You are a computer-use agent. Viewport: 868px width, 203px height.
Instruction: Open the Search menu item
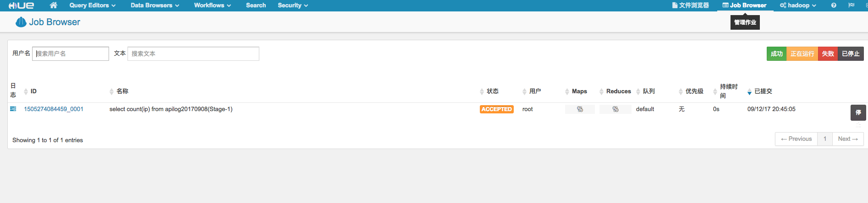[x=256, y=5]
